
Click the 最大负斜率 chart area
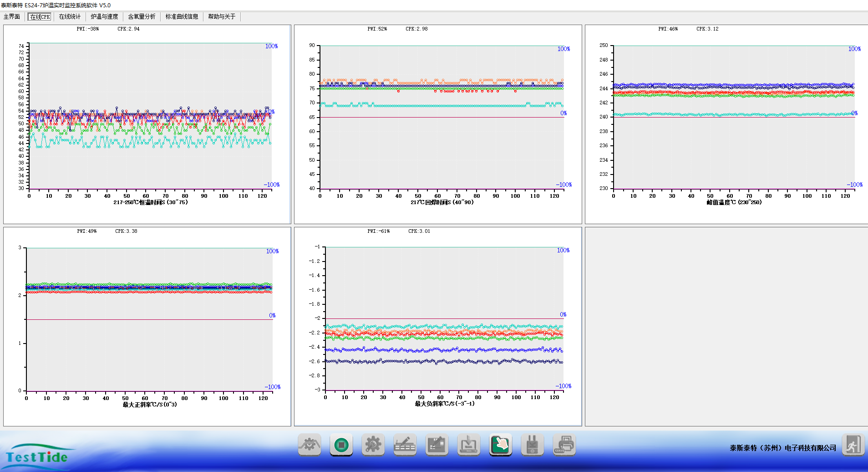(444, 319)
